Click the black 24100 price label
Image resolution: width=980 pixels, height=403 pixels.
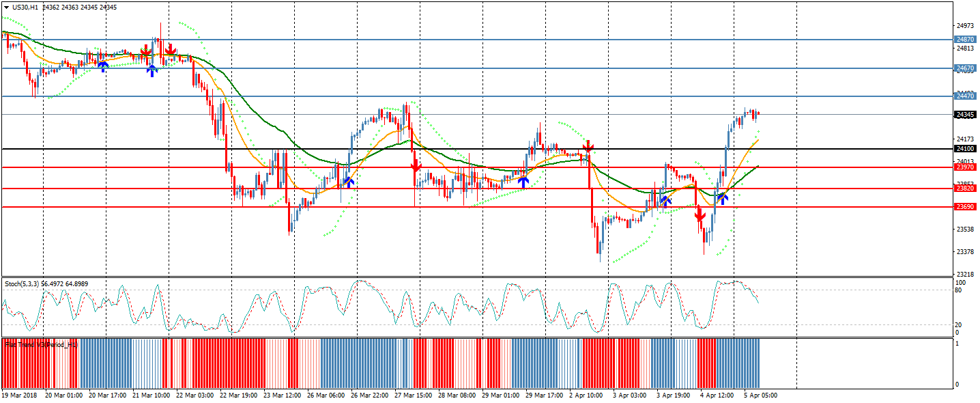tap(965, 149)
